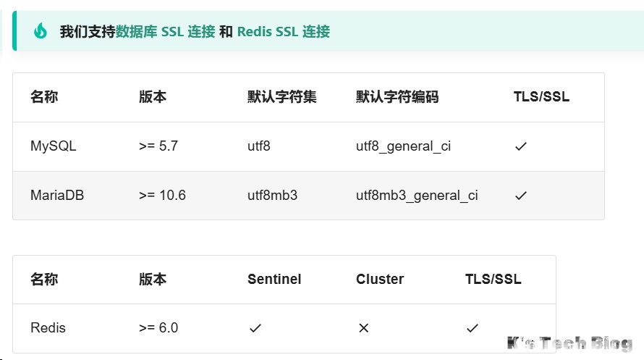The width and height of the screenshot is (644, 360).
Task: Click the TLS/SSL checkmark in the MySQL row
Action: pyautogui.click(x=520, y=146)
